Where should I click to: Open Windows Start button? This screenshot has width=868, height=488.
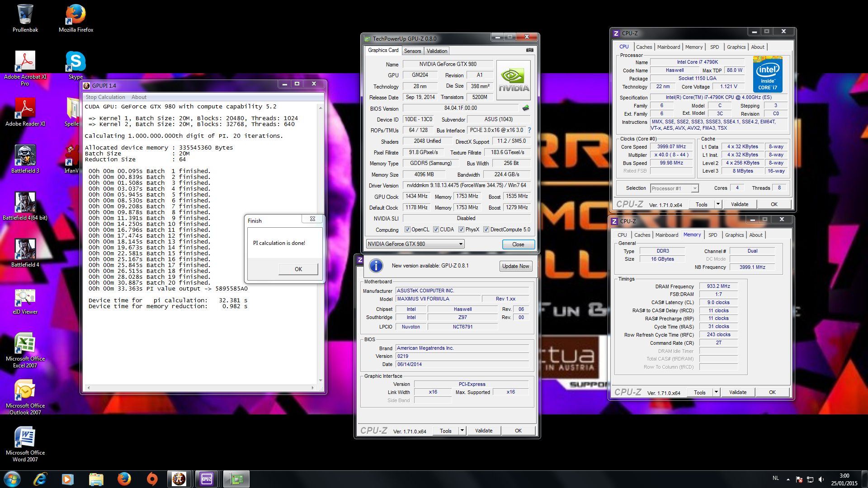point(12,479)
